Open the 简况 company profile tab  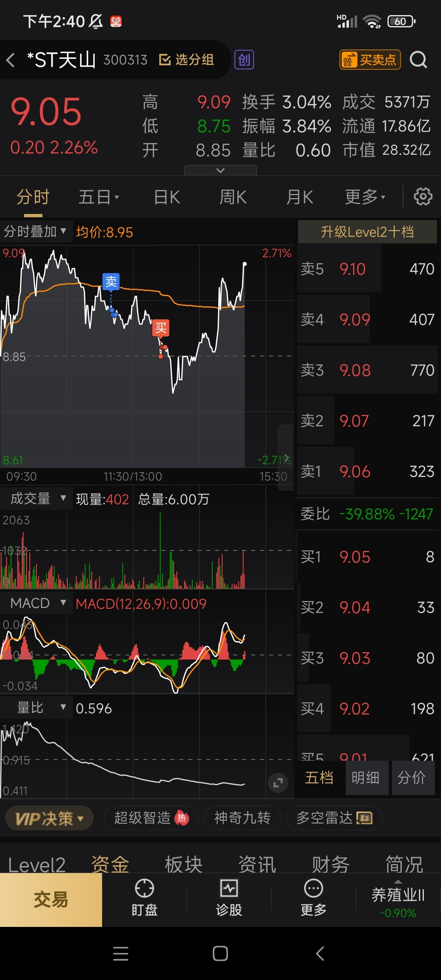404,864
